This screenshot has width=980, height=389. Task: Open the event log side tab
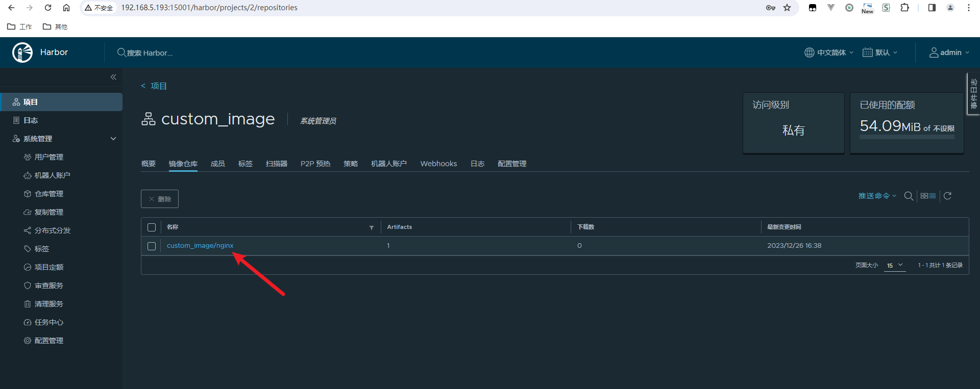(973, 93)
